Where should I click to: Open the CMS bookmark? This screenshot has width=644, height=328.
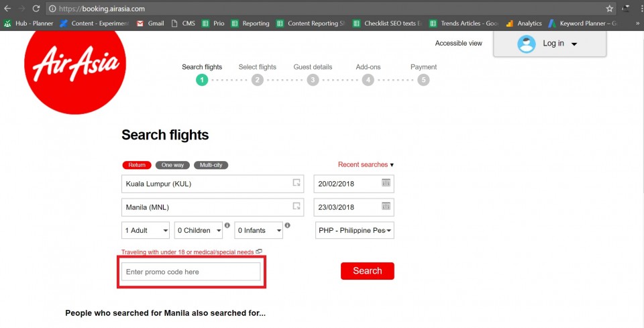[183, 23]
